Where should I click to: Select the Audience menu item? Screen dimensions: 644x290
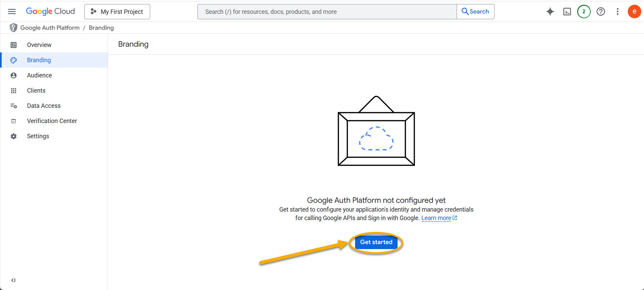tap(54, 75)
